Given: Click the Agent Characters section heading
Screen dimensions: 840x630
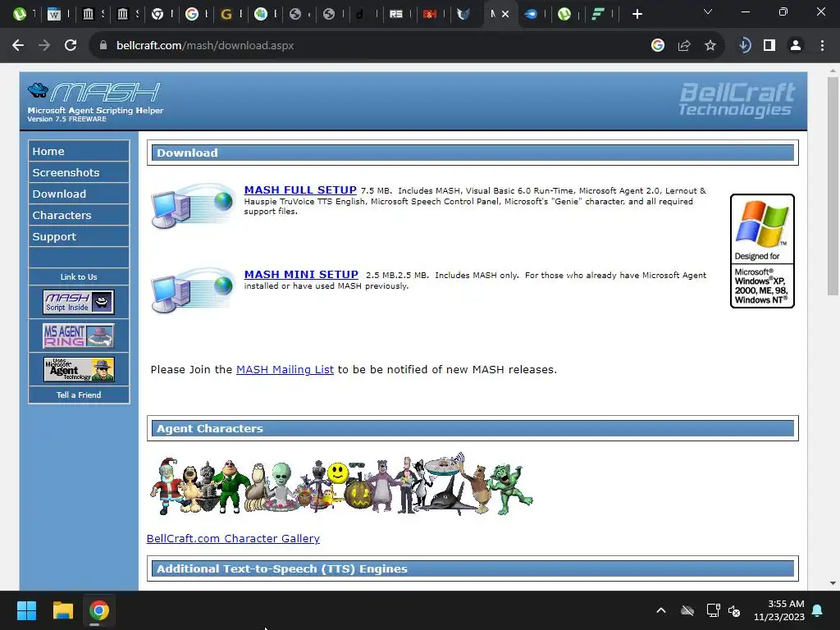Looking at the screenshot, I should click(472, 428).
